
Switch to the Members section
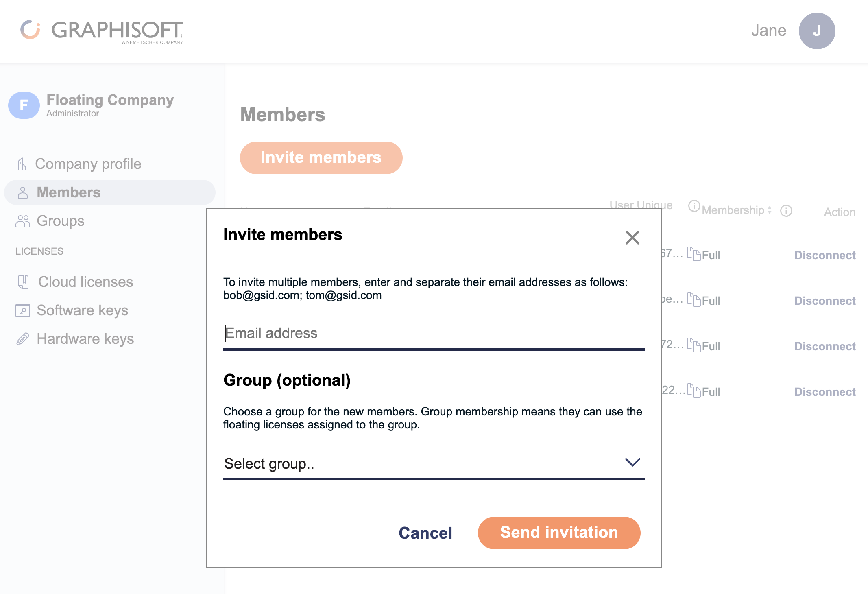pos(68,192)
